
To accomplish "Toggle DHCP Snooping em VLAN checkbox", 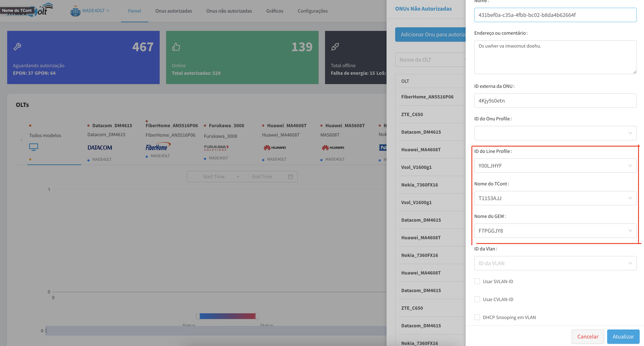I will pos(477,317).
